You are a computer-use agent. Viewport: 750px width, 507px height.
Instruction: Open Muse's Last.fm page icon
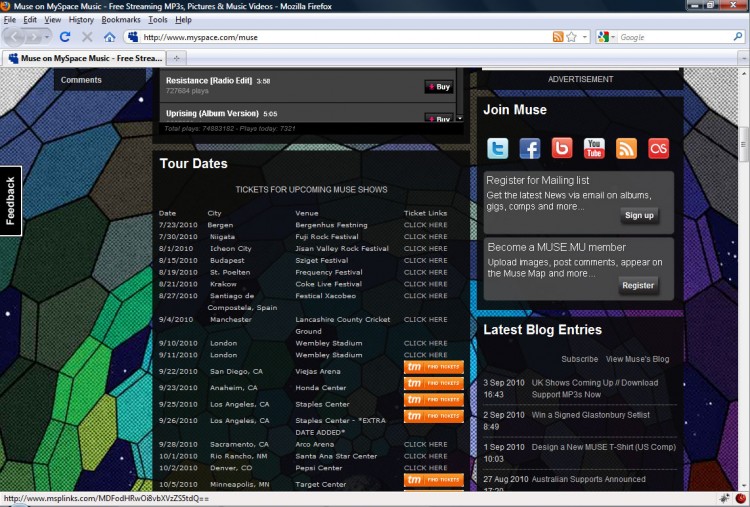point(659,148)
